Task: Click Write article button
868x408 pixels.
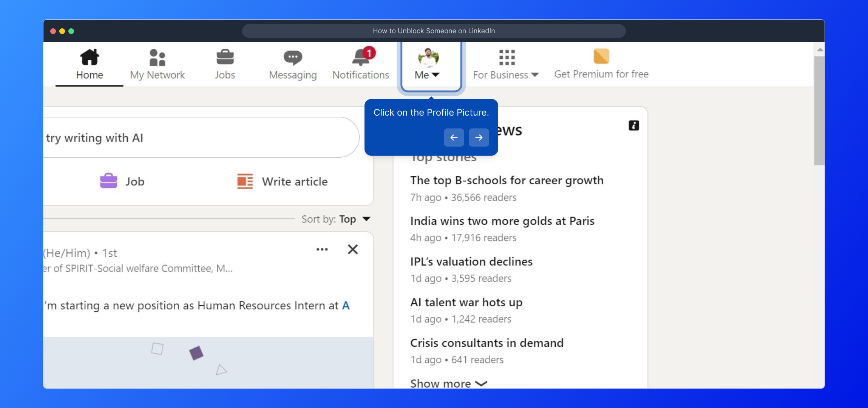Action: [x=283, y=182]
